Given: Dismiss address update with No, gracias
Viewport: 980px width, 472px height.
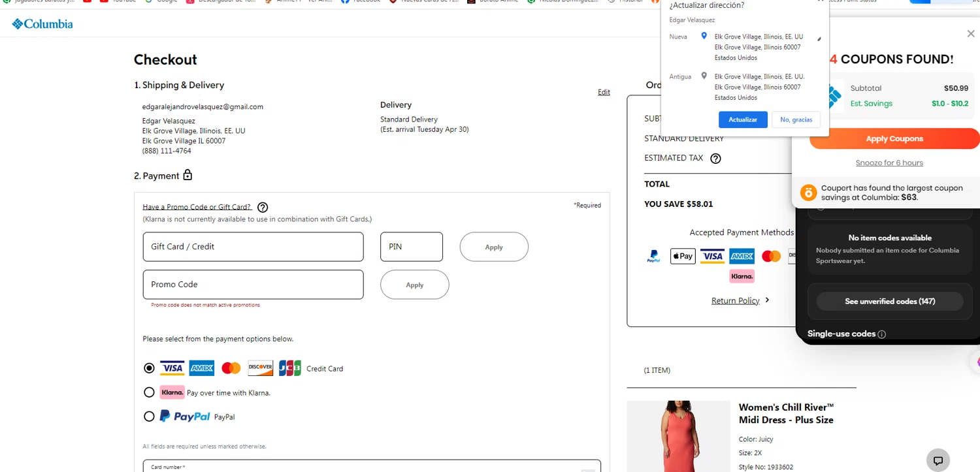Looking at the screenshot, I should click(x=796, y=119).
